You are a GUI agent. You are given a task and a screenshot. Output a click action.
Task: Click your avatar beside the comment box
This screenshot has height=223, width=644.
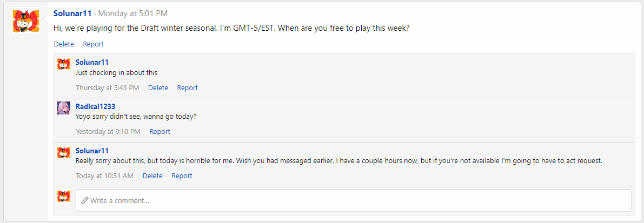point(64,197)
